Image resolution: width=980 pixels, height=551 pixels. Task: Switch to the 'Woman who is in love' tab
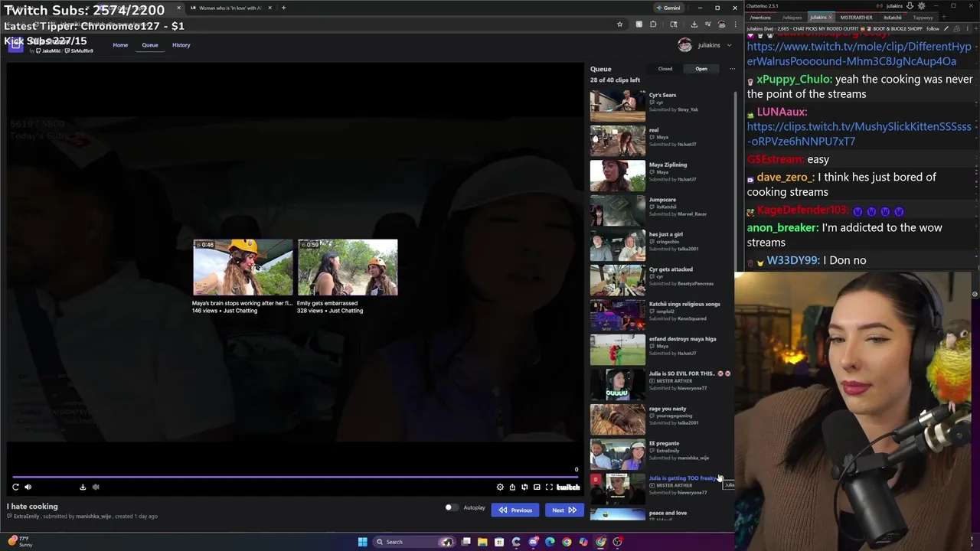[230, 8]
